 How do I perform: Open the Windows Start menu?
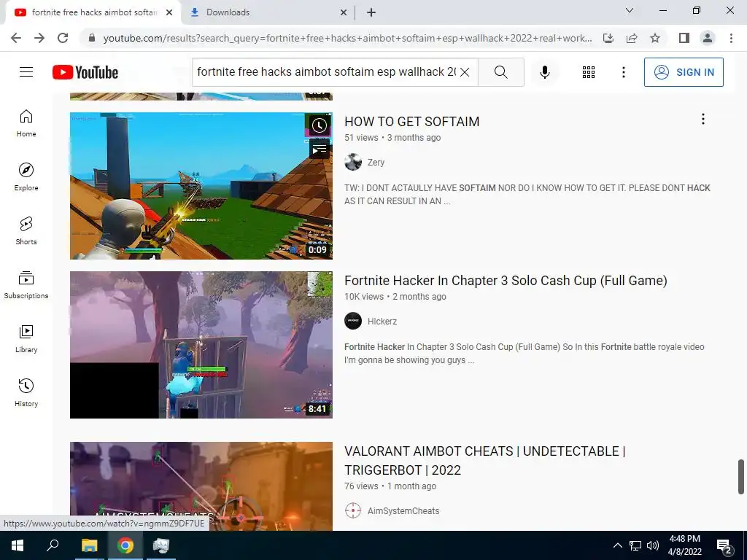[x=18, y=545]
